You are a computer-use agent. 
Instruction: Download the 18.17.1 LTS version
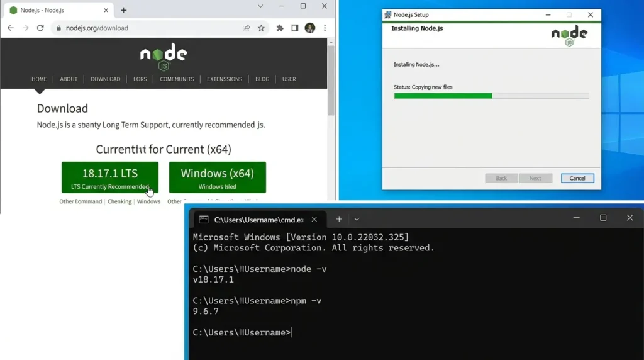coord(109,177)
